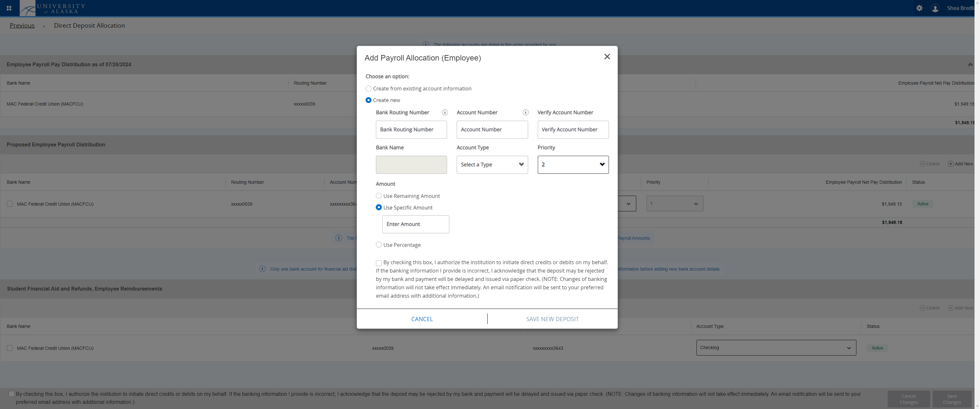
Task: Click Delete in Proposed Payroll Distribution
Action: (x=929, y=164)
